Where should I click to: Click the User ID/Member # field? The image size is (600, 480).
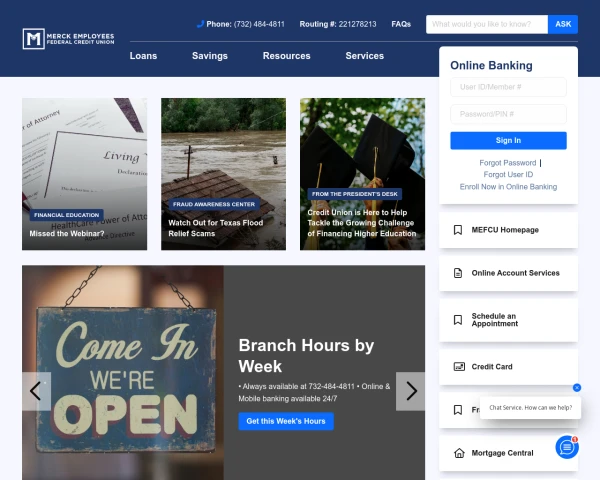508,87
